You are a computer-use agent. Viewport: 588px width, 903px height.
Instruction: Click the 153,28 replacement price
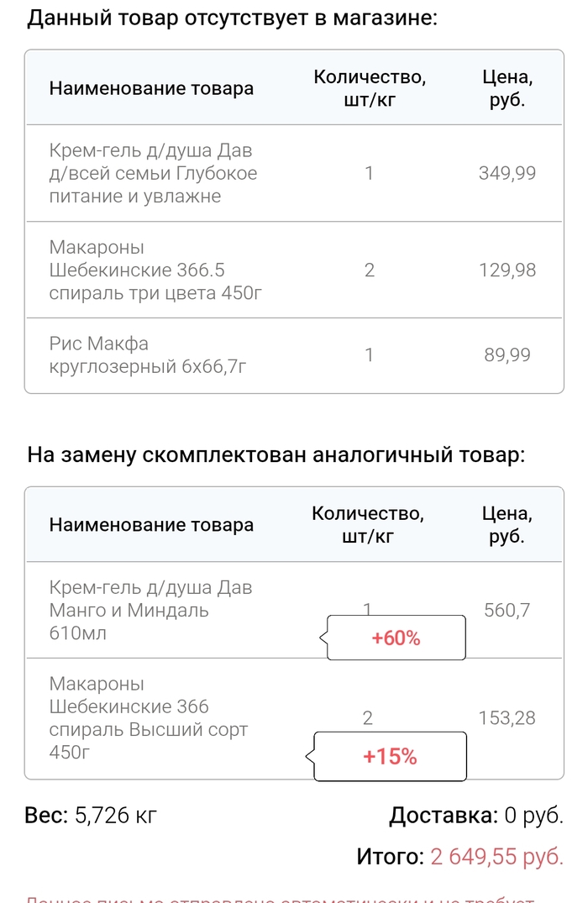point(507,718)
